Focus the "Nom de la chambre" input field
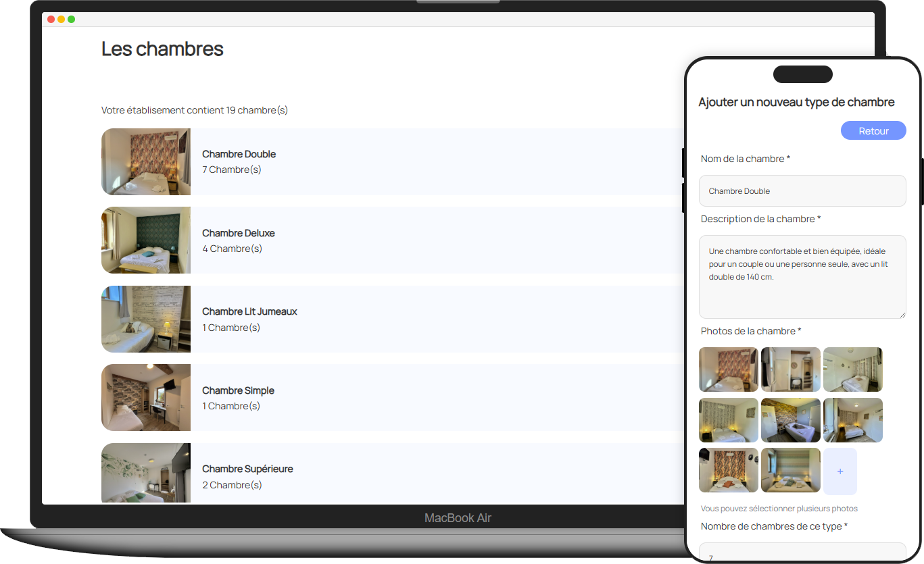 coord(802,190)
